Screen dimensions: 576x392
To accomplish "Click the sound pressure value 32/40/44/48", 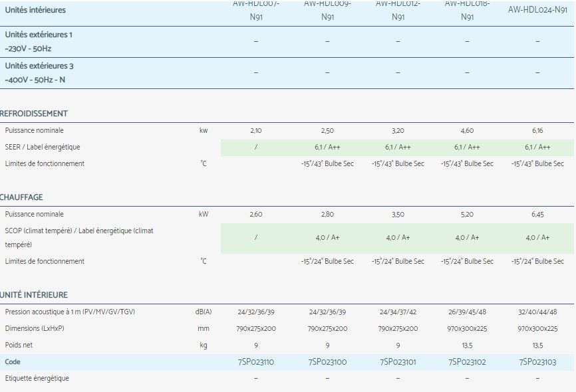I will [537, 312].
